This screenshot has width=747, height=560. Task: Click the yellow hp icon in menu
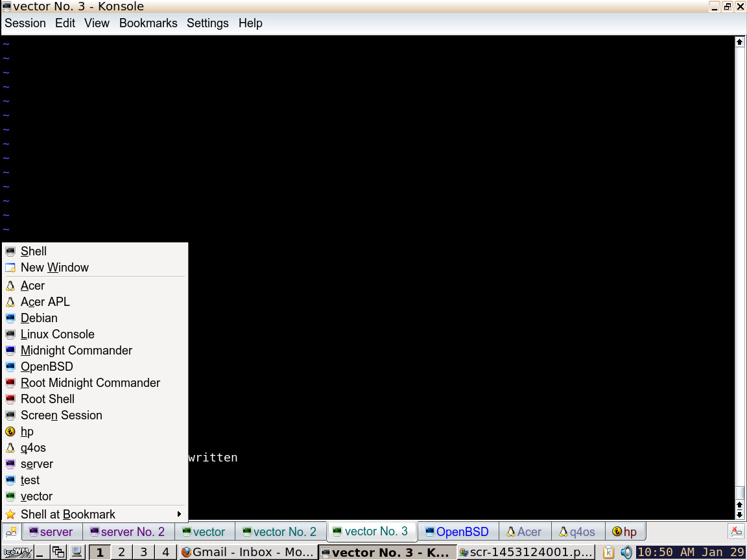10,432
